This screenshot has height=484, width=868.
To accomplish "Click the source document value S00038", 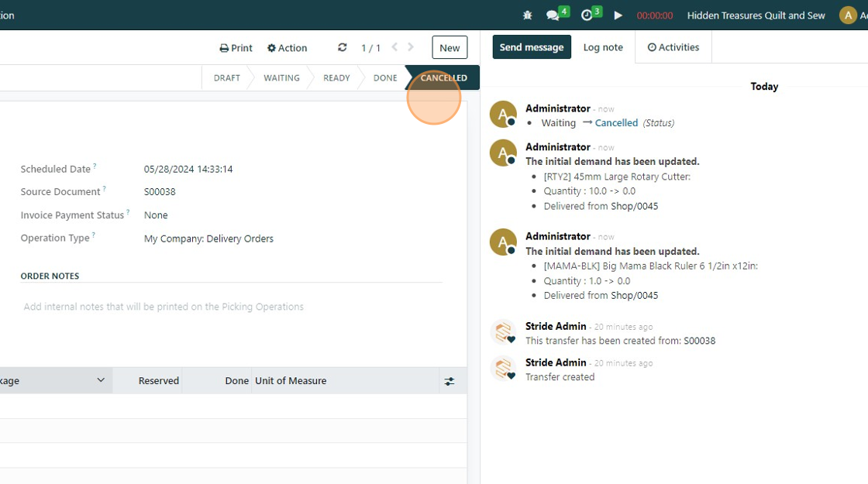I will [x=160, y=192].
